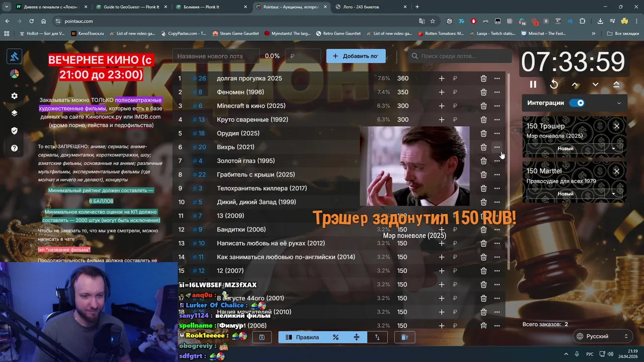Pause the auction timer
The height and width of the screenshot is (362, 644).
(533, 84)
